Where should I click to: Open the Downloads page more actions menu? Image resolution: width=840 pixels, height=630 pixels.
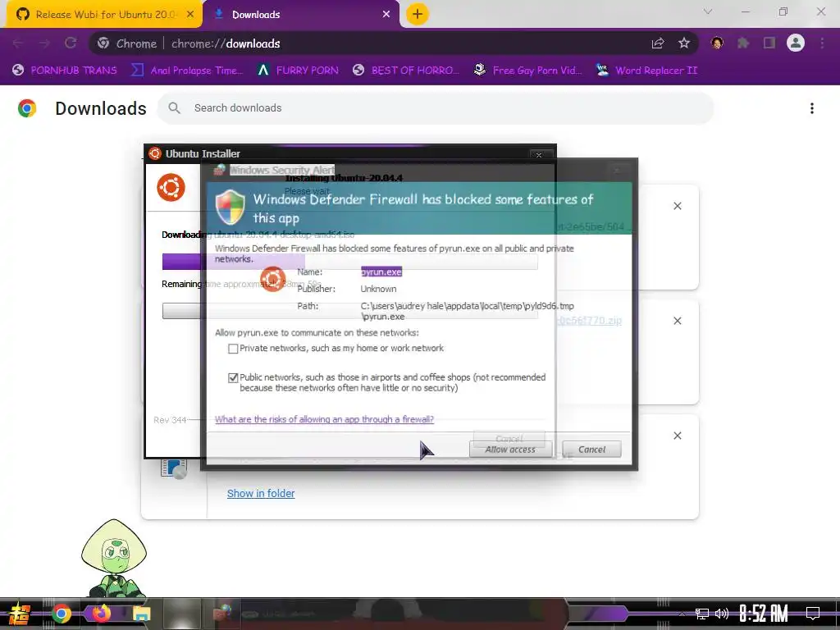[x=811, y=108]
